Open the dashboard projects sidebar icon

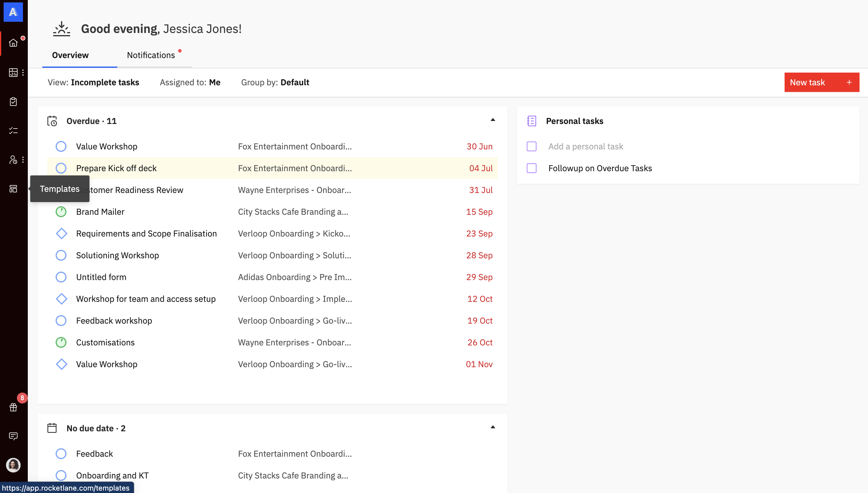pyautogui.click(x=13, y=73)
